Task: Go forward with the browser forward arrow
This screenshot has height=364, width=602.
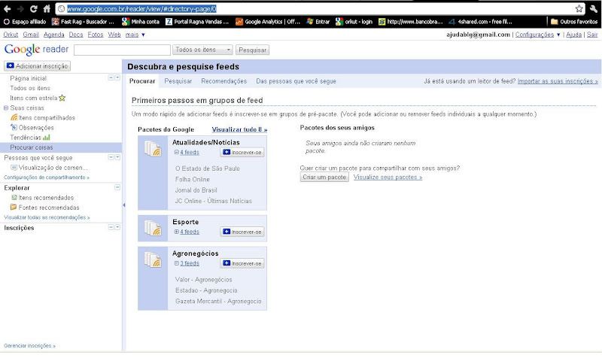Action: [20, 8]
